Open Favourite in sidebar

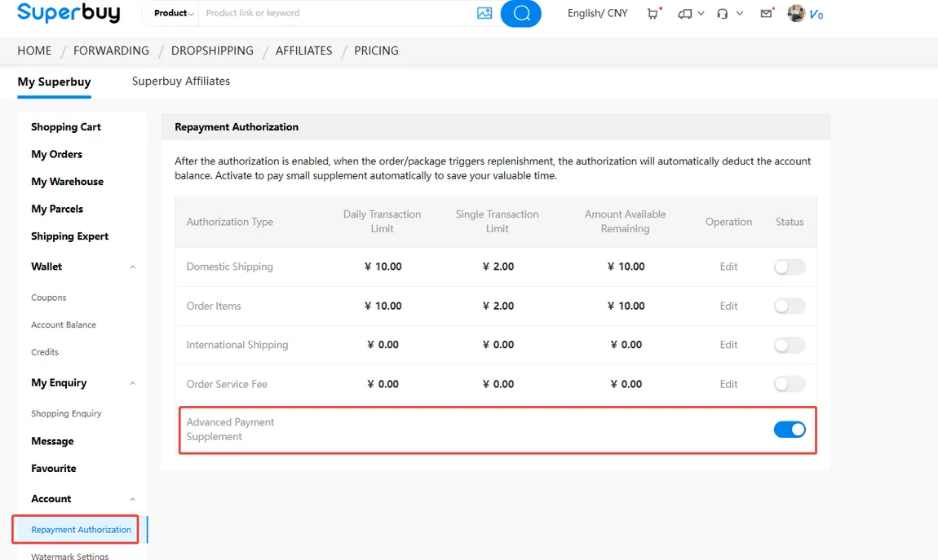tap(53, 469)
